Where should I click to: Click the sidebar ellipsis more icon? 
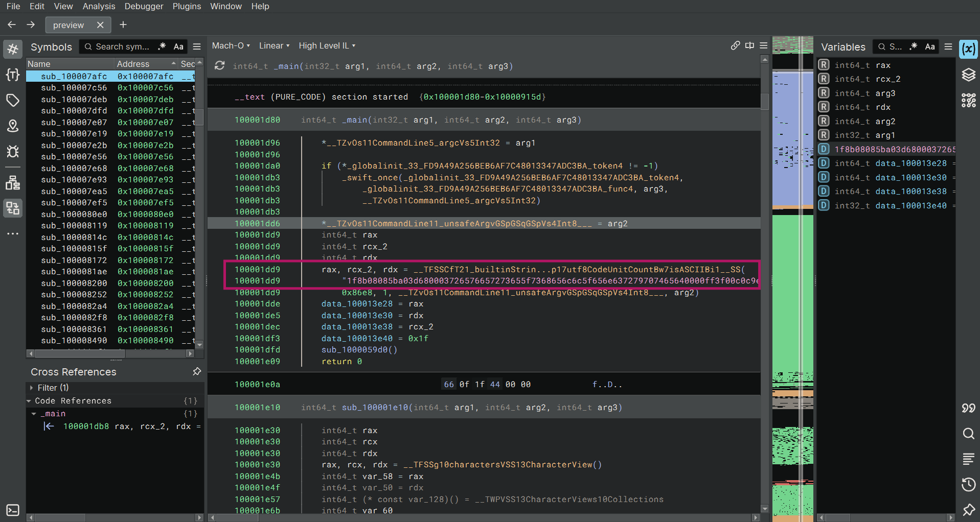pyautogui.click(x=13, y=234)
